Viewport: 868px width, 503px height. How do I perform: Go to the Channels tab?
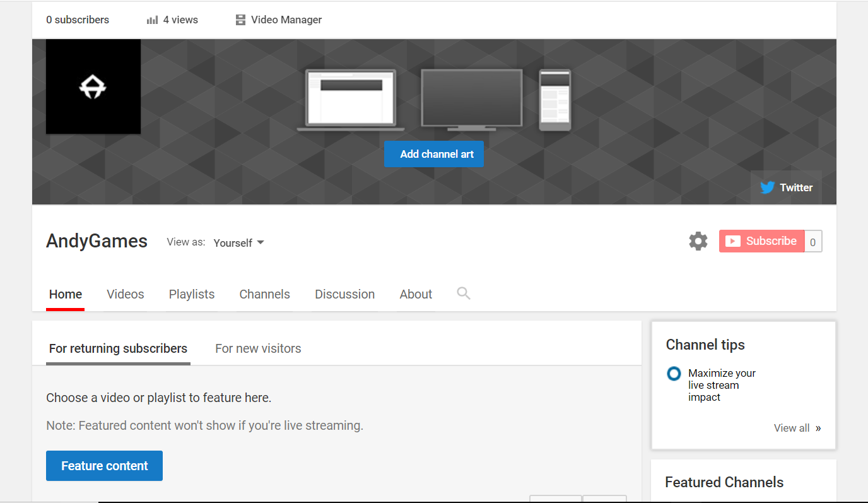(x=265, y=295)
